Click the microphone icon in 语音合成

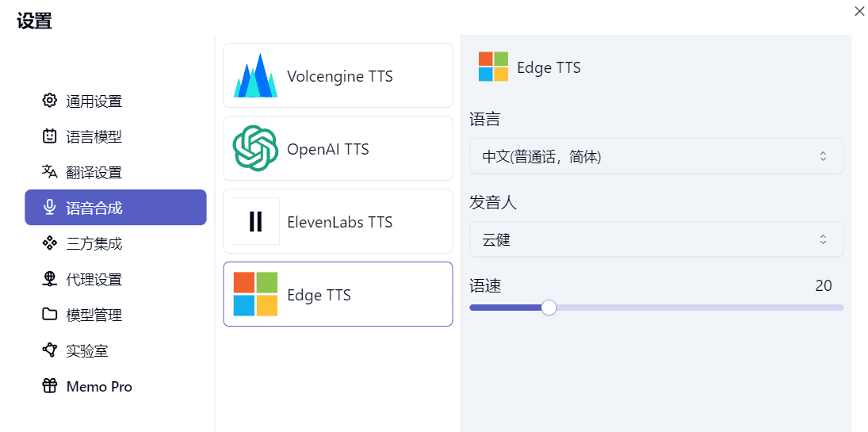coord(50,207)
